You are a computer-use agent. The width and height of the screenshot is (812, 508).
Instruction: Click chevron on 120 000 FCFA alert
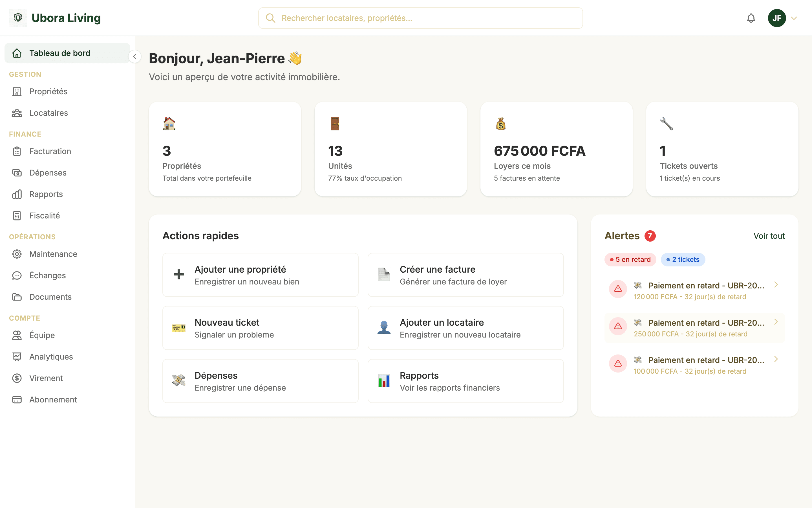pyautogui.click(x=776, y=284)
